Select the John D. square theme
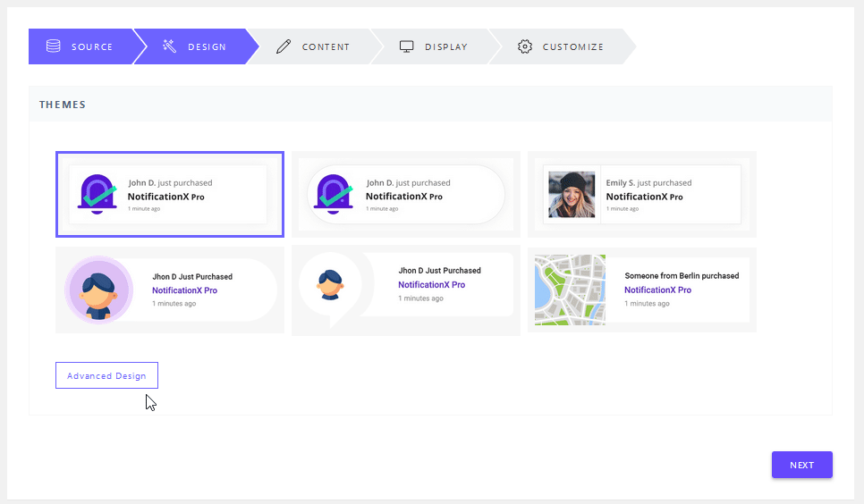Viewport: 864px width, 504px height. click(x=170, y=195)
